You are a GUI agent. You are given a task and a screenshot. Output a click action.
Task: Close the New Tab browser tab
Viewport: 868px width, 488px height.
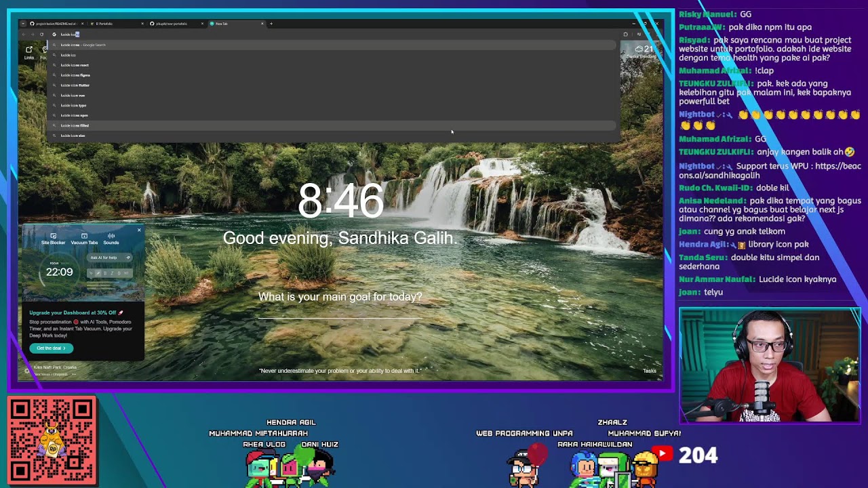[262, 24]
